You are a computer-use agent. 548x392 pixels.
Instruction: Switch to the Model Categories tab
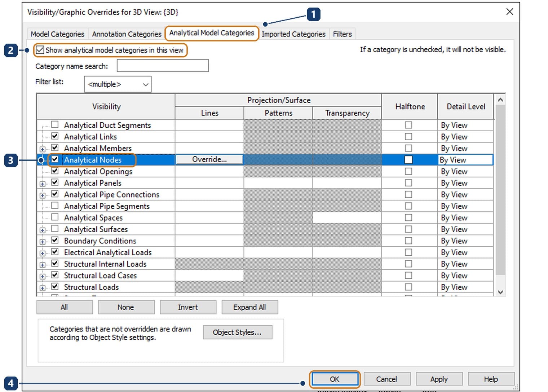(57, 34)
